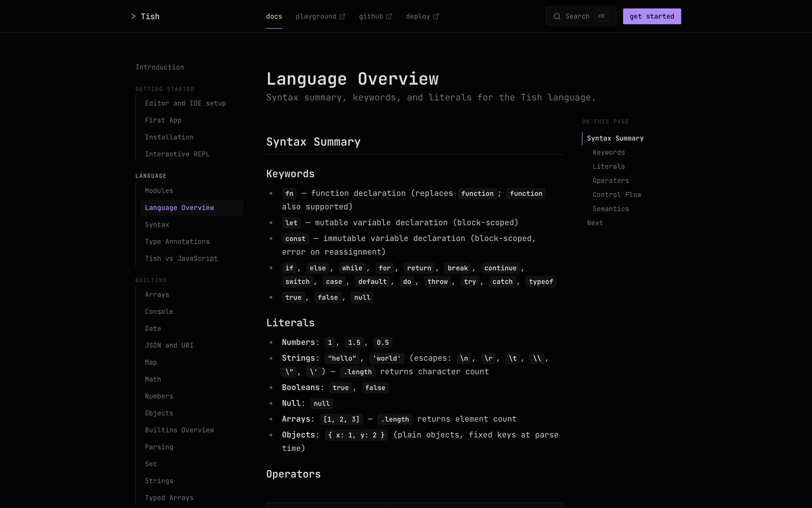
Task: Open Arrays builtins page
Action: tap(157, 295)
